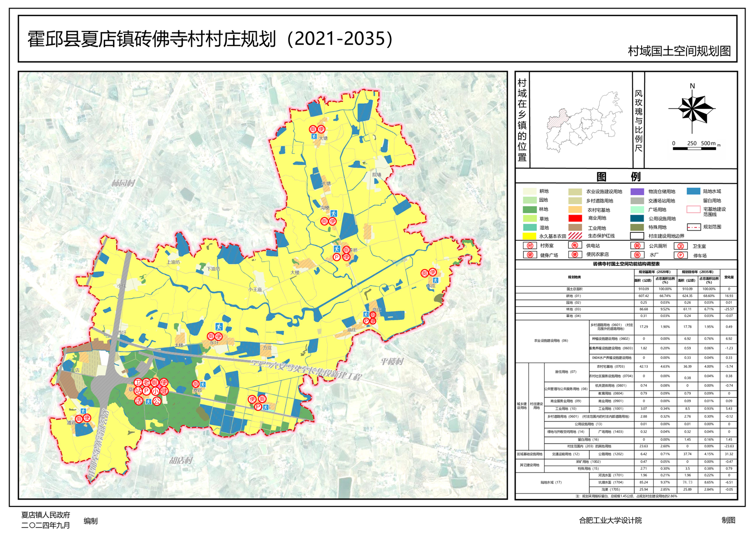Click the 活 marker on the map
Screen dimensions: 756x534
pyautogui.click(x=138, y=401)
